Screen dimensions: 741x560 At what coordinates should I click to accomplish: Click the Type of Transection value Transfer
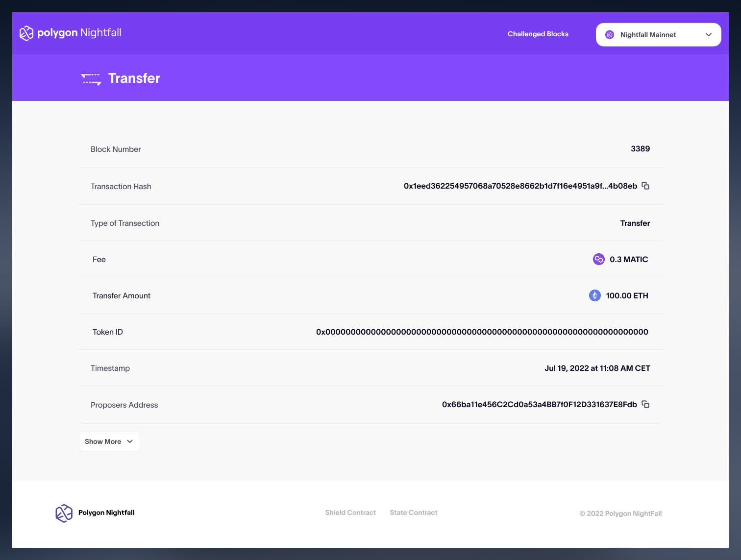635,223
